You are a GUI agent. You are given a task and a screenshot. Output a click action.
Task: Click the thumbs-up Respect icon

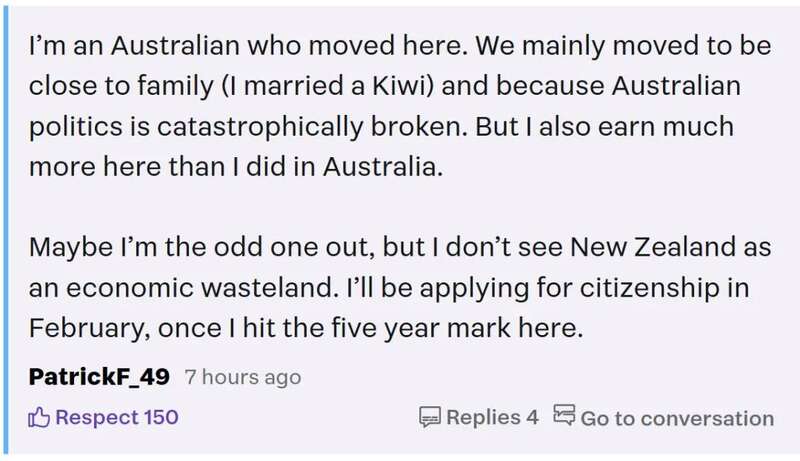click(x=39, y=417)
